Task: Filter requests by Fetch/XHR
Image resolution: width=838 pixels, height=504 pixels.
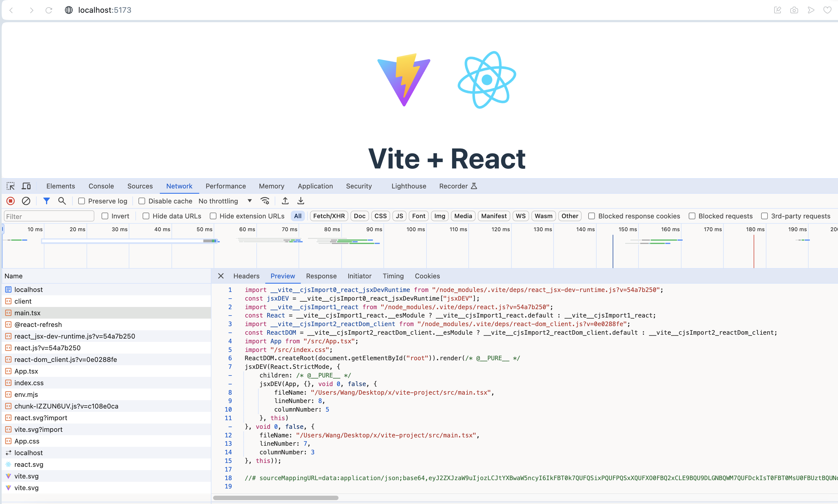Action: click(329, 216)
